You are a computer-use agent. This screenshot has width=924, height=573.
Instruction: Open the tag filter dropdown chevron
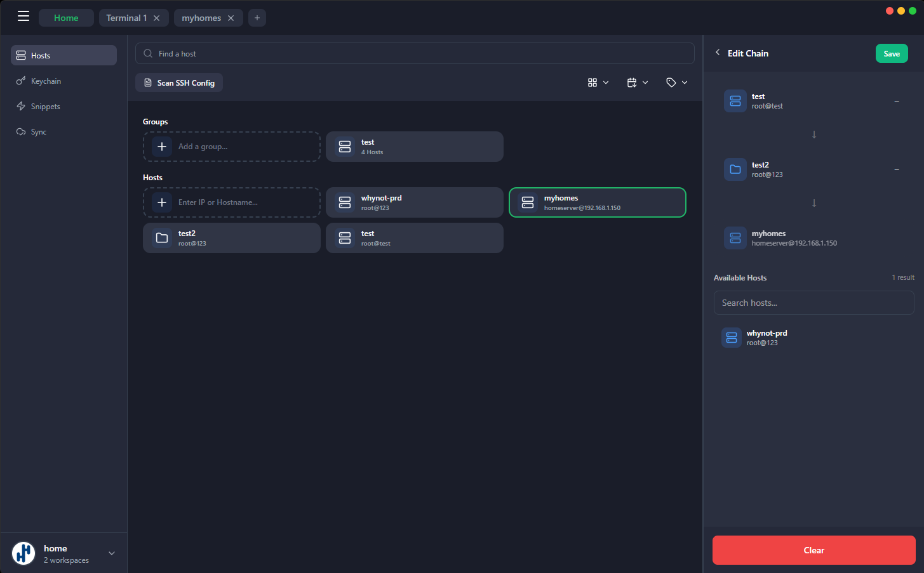(x=685, y=82)
